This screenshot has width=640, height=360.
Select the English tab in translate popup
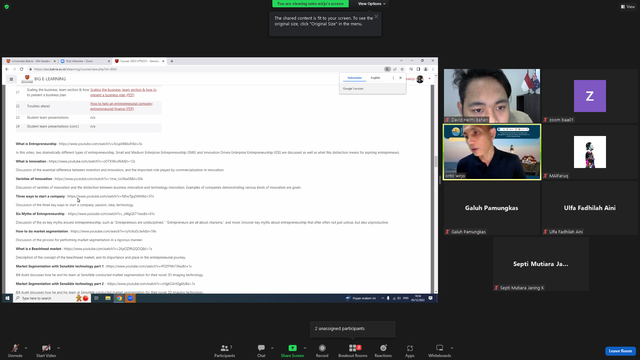[375, 78]
